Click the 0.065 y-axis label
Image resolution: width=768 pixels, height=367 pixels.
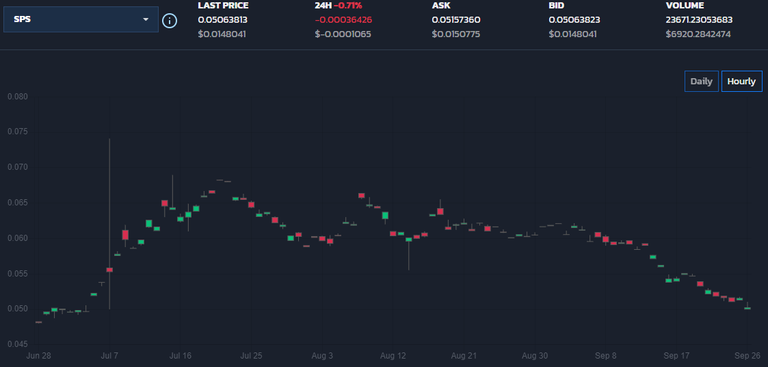18,202
